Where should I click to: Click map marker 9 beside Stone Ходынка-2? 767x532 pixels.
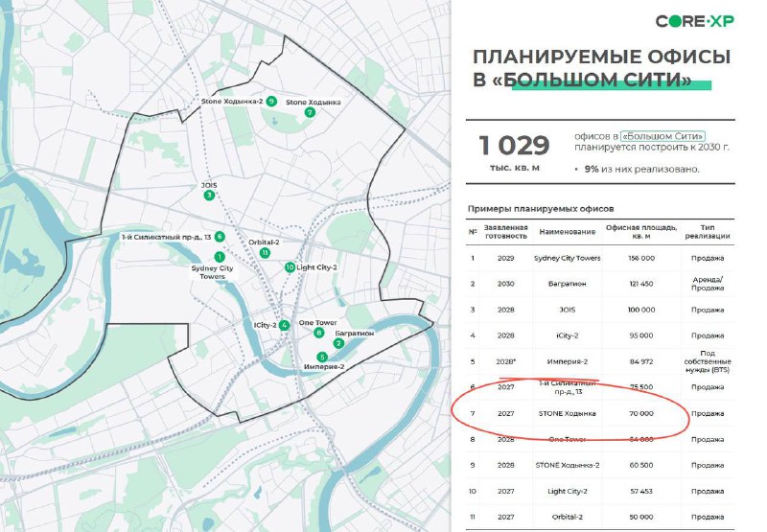[x=270, y=102]
